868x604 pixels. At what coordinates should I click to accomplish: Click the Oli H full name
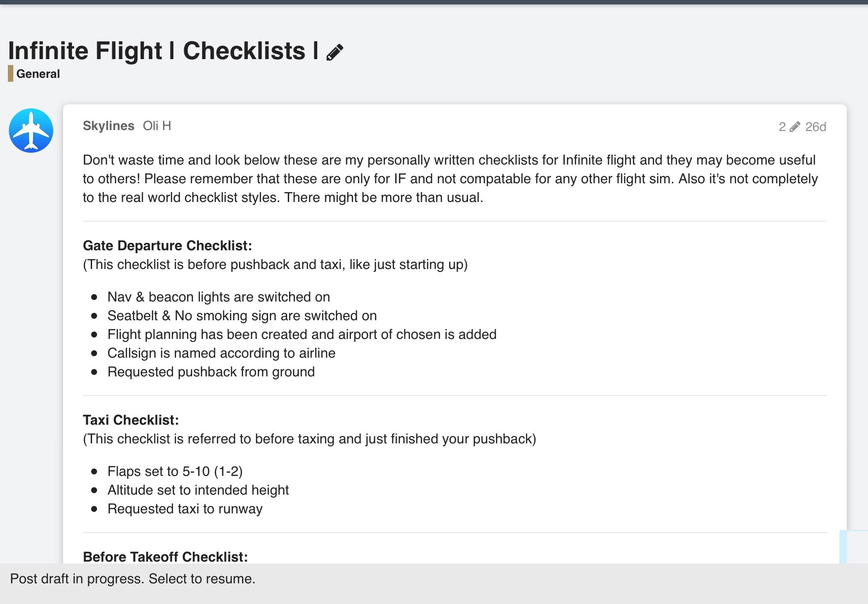(157, 126)
